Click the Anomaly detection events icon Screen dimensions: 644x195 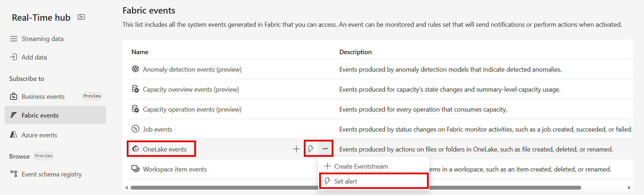(136, 69)
